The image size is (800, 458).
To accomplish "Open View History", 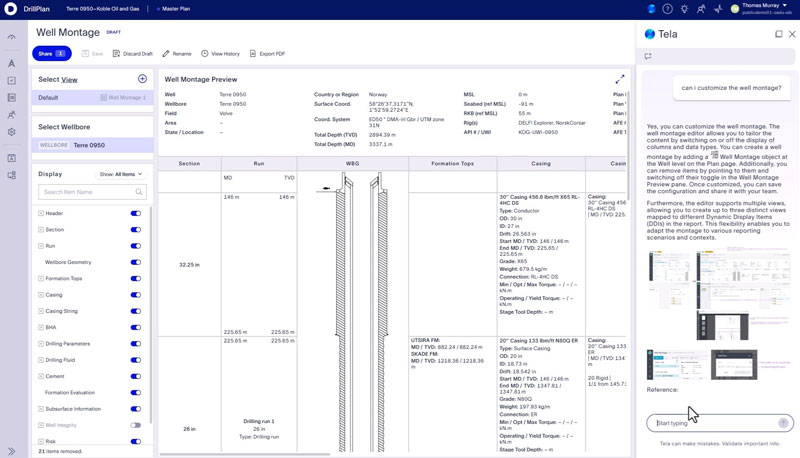I will pos(220,54).
